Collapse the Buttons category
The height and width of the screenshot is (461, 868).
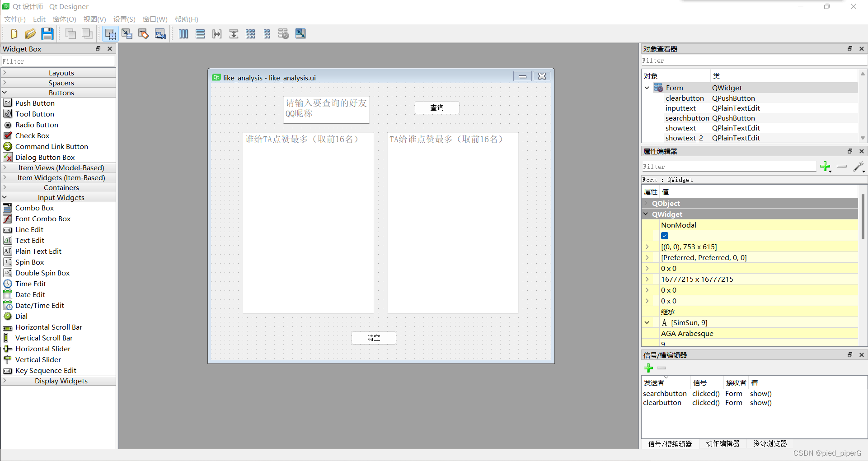point(58,93)
